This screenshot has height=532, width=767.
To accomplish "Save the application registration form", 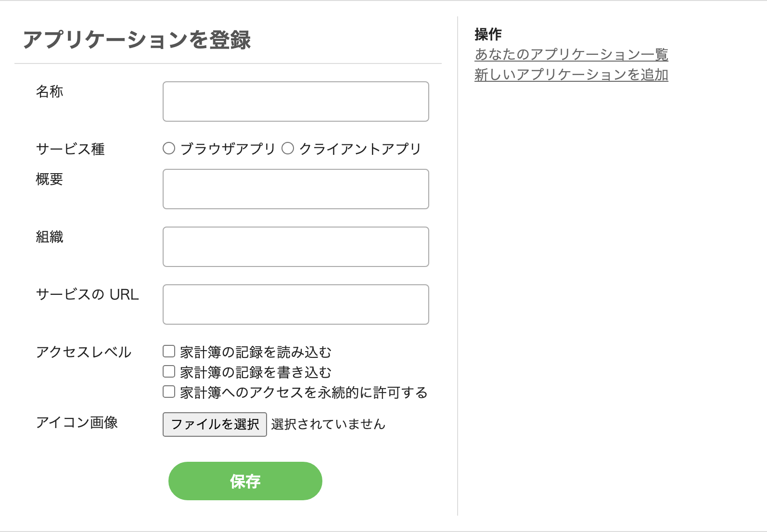I will [x=245, y=481].
